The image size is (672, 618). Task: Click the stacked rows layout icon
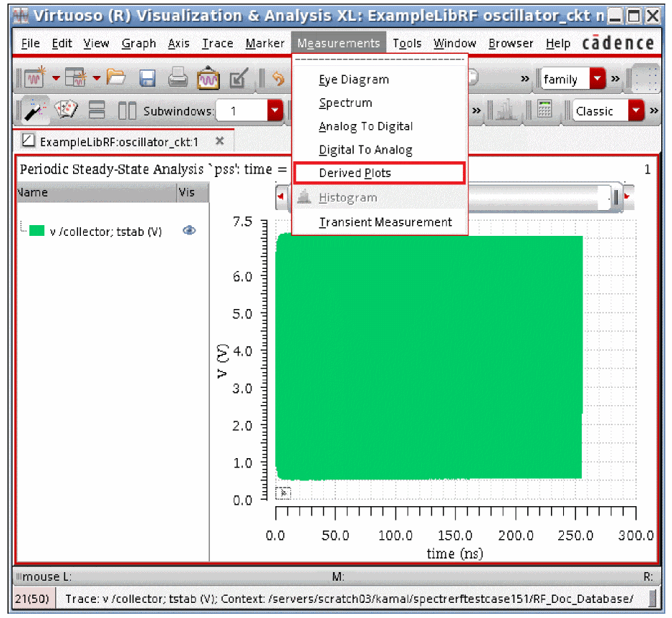click(x=97, y=110)
